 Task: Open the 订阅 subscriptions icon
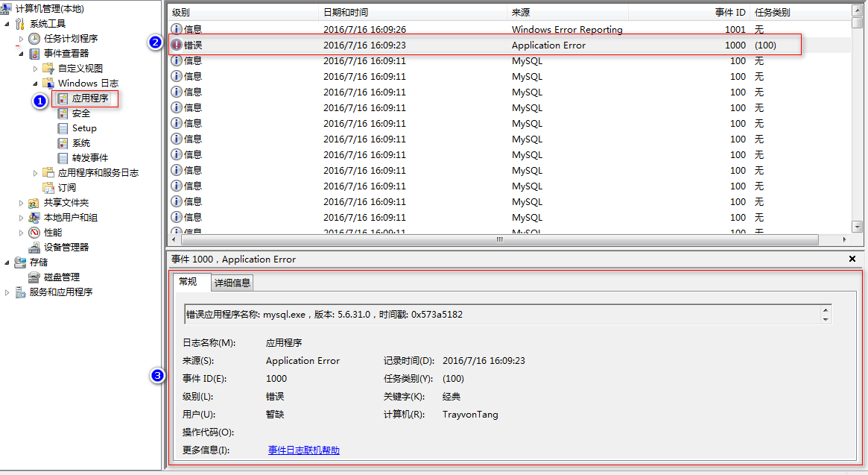(x=48, y=187)
